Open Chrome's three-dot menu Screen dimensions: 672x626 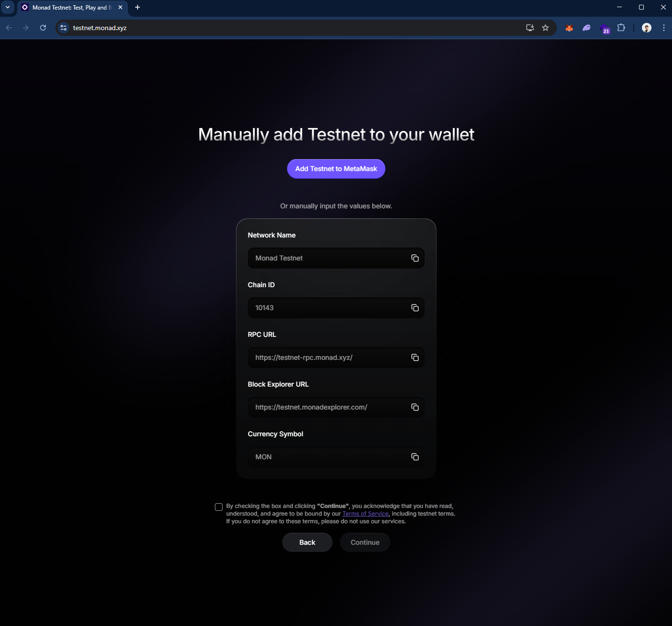(663, 28)
